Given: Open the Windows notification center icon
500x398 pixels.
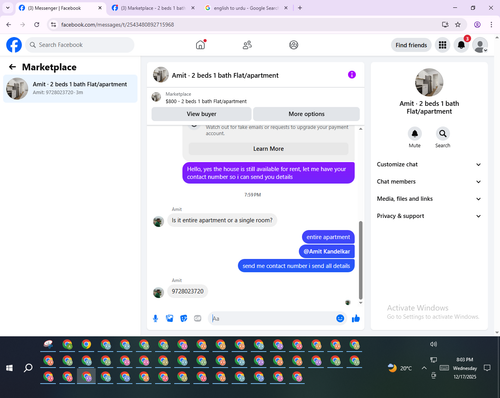Looking at the screenshot, I should [487, 368].
